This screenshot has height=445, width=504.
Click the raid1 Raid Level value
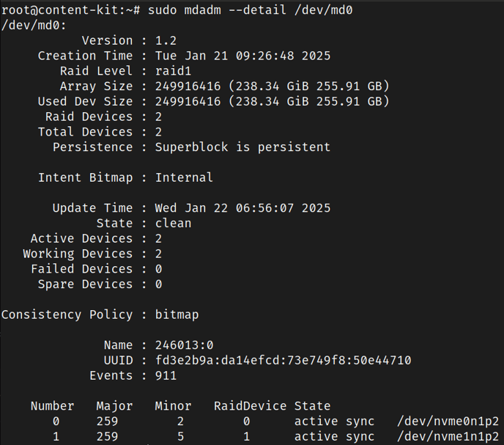point(173,71)
